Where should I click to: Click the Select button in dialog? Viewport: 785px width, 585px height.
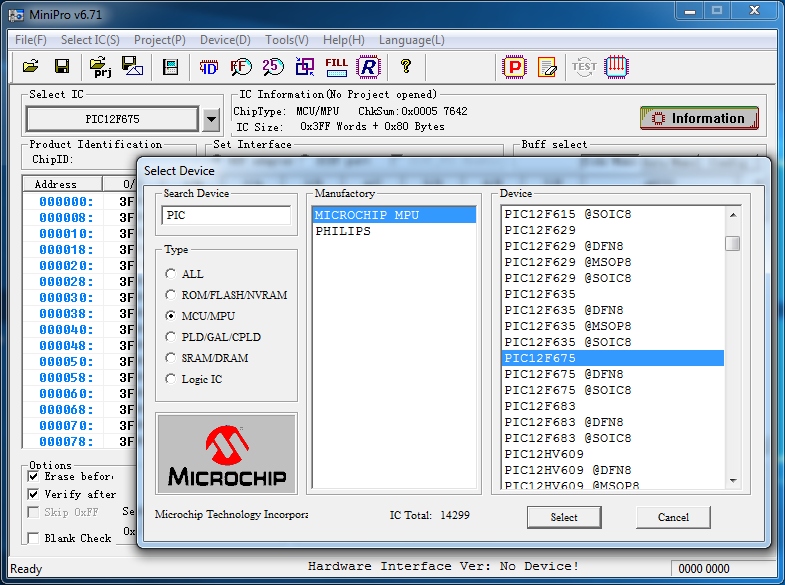coord(564,517)
